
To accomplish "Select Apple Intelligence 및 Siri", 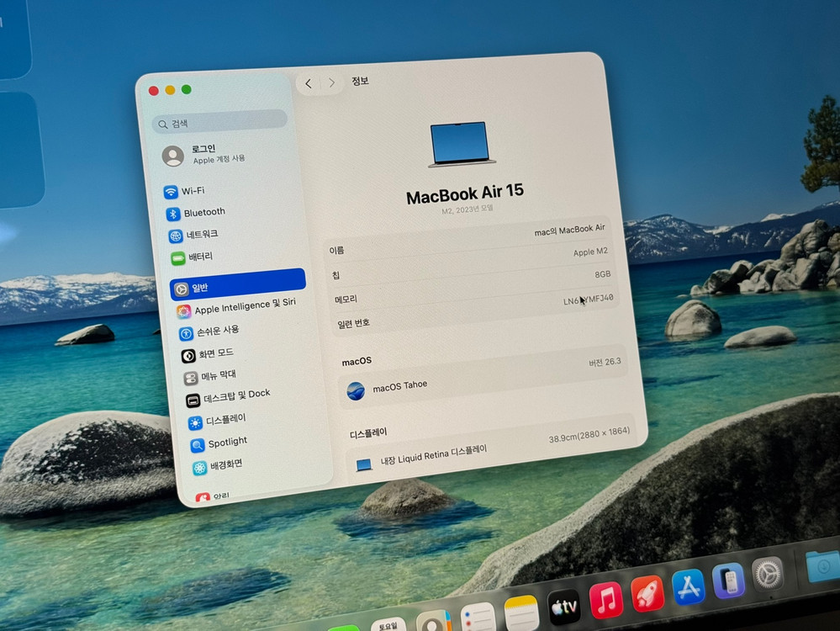I will click(244, 309).
